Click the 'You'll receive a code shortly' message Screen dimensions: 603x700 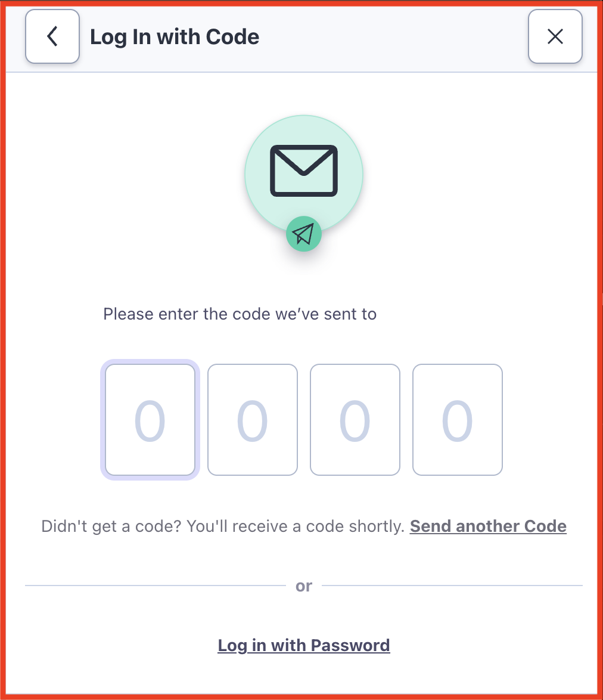(x=296, y=526)
